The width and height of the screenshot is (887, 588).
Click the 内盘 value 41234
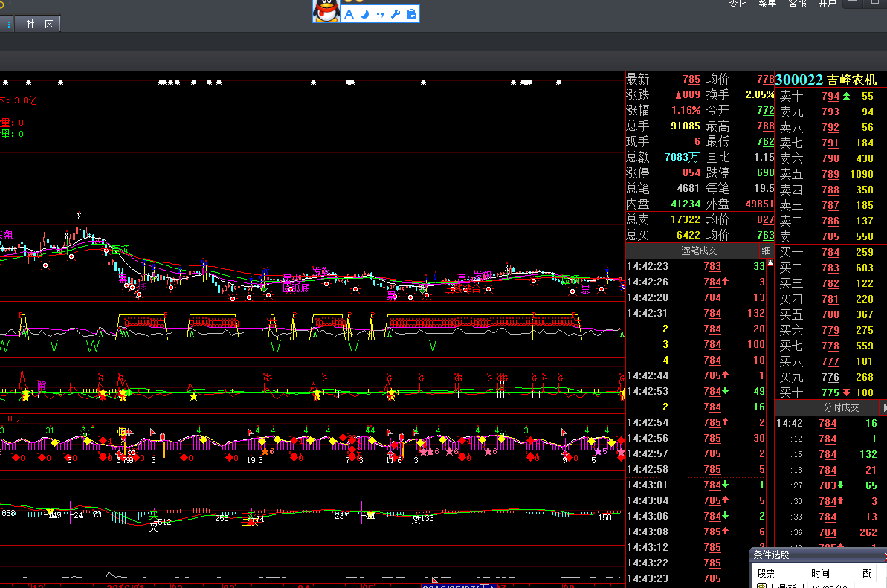685,204
